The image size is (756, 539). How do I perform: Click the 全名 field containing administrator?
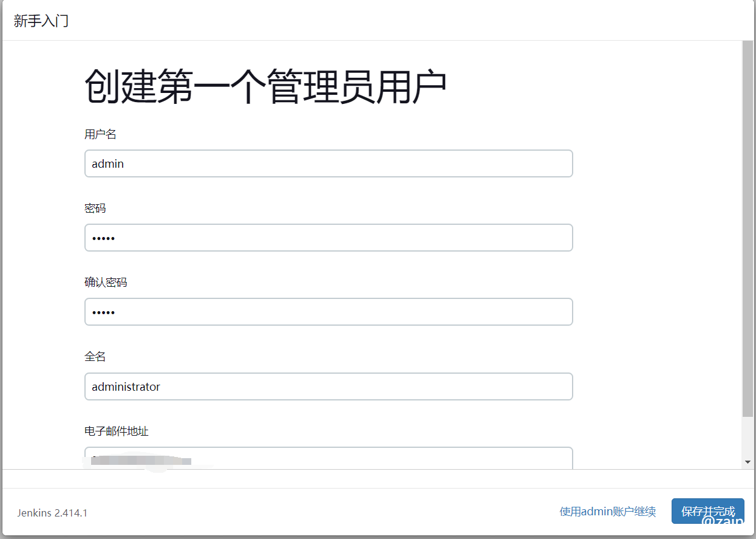point(329,386)
